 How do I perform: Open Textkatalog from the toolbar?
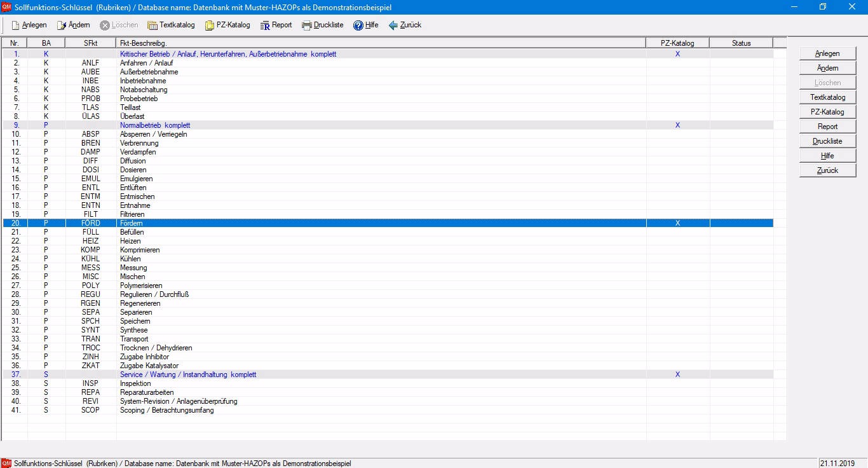click(x=171, y=25)
